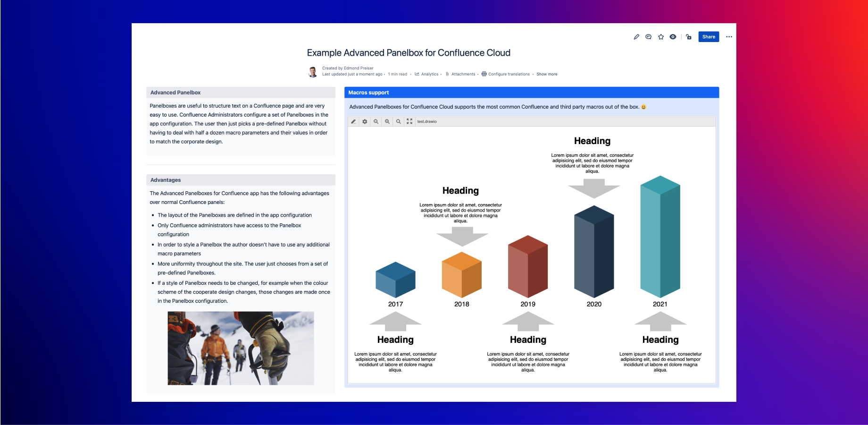Open the drawio diagram settings gear

click(x=365, y=121)
